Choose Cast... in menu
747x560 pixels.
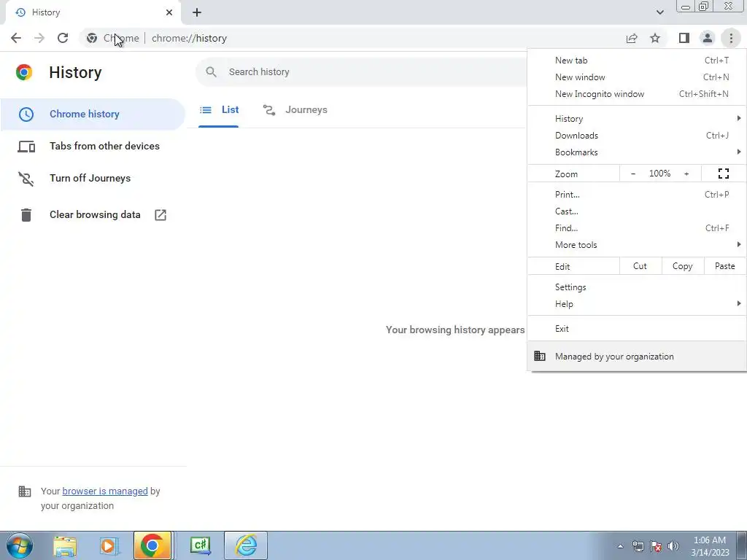tap(637, 211)
